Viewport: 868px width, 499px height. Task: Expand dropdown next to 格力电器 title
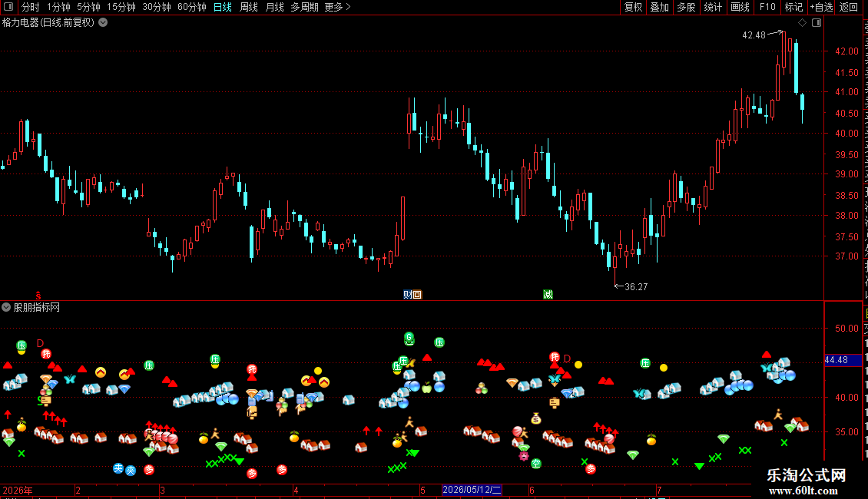click(103, 23)
